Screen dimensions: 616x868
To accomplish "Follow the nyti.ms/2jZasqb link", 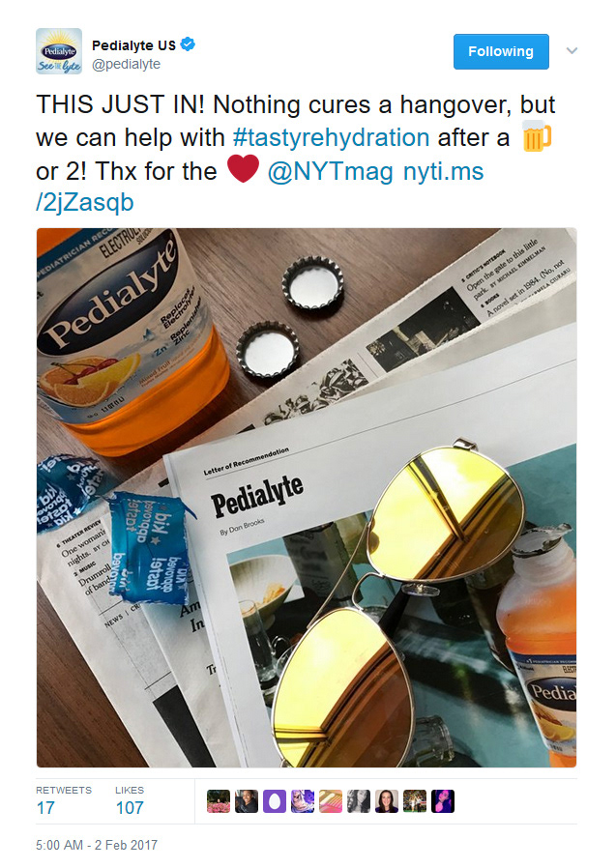I will tap(260, 188).
